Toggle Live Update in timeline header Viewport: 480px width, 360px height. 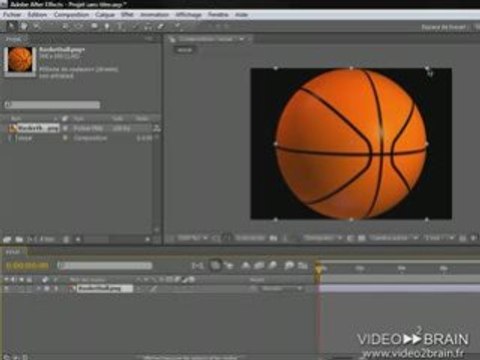coord(215,265)
